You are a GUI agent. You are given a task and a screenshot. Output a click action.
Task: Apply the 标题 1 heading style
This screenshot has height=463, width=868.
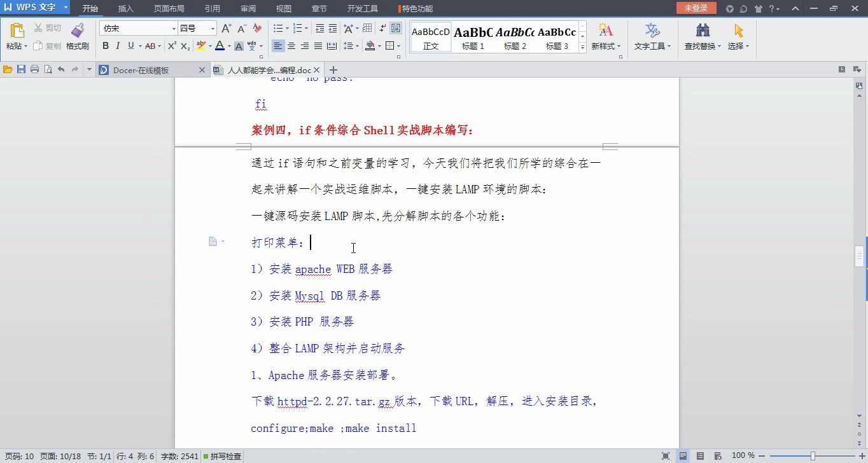pos(473,38)
